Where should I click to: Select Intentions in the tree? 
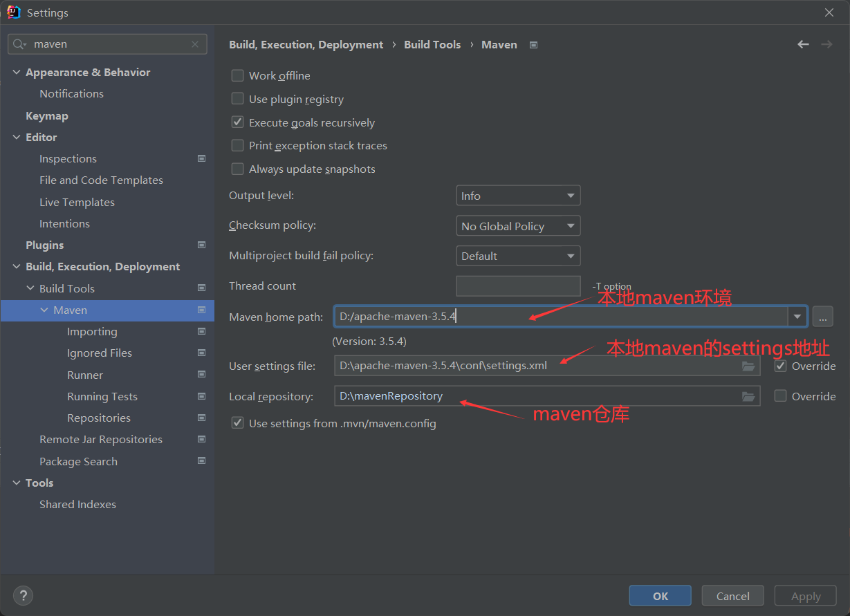pyautogui.click(x=64, y=224)
